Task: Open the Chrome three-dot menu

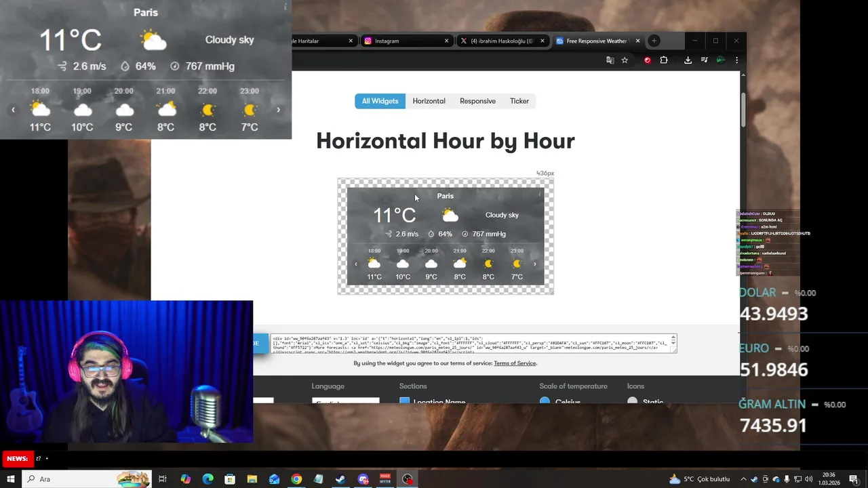Action: point(736,60)
